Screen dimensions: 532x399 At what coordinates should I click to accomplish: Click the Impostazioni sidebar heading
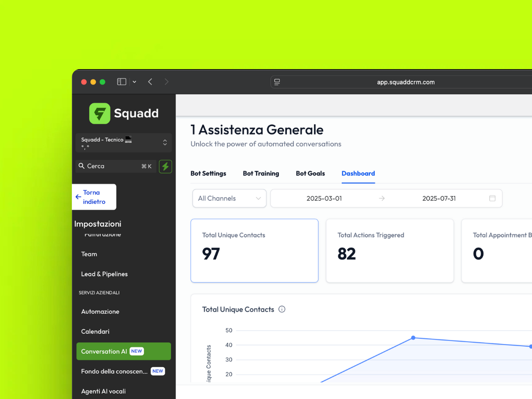[x=98, y=224]
